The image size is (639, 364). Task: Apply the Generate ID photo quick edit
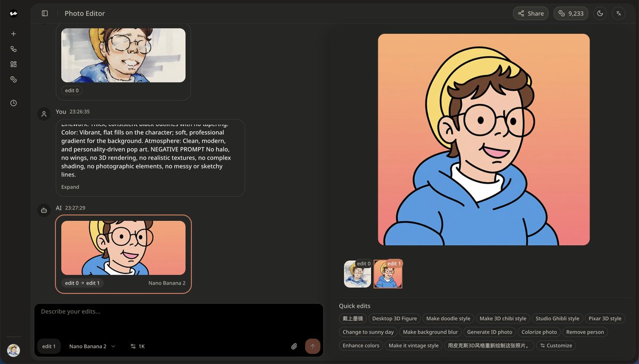(489, 332)
